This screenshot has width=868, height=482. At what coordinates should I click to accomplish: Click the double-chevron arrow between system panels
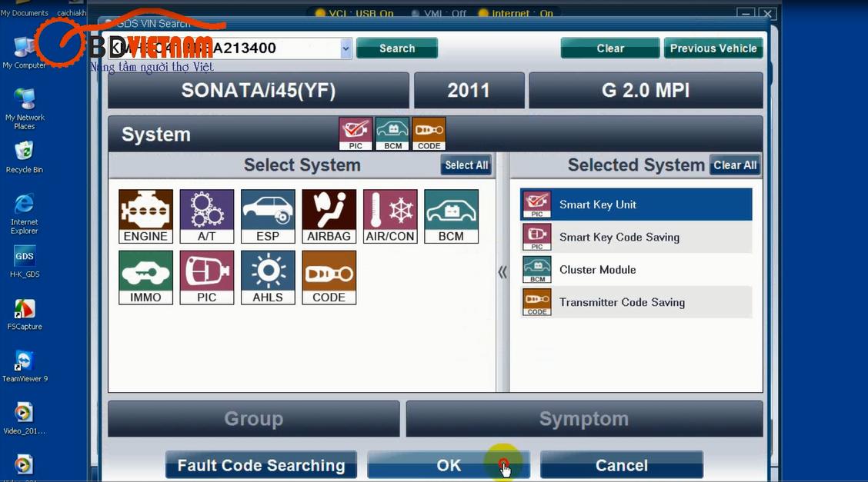502,272
